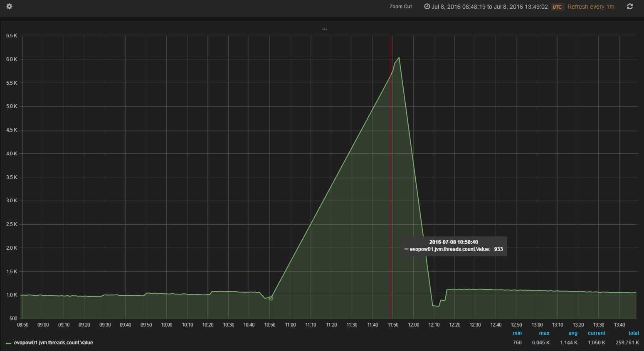Click the 08:50 x-axis label
This screenshot has height=351, width=644.
pyautogui.click(x=23, y=325)
